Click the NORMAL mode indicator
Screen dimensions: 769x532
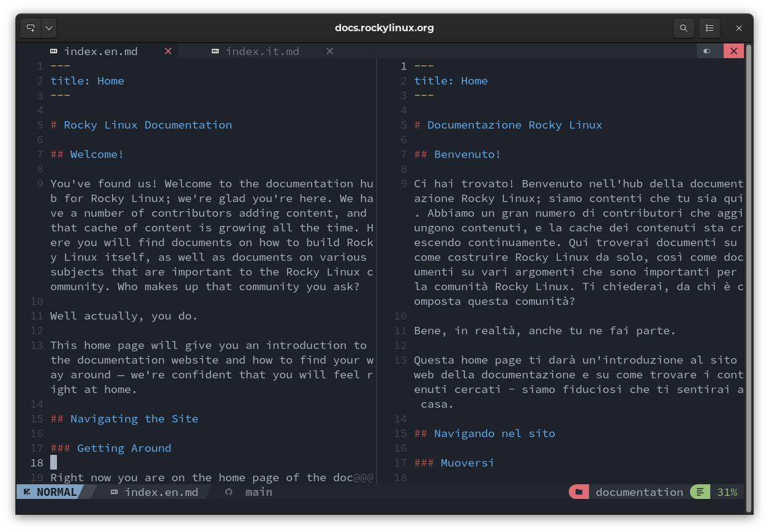[x=51, y=492]
